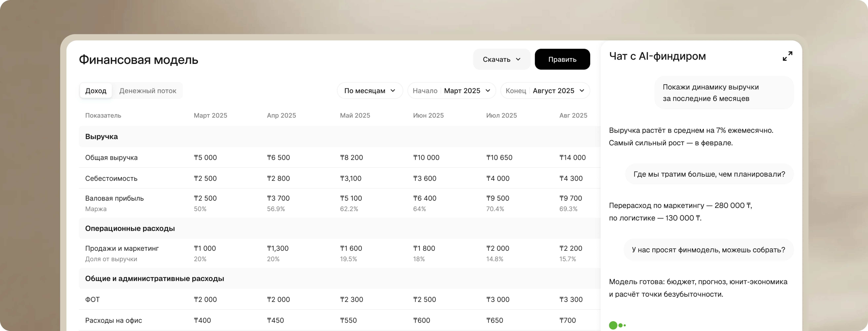Click the Править edit button
Screen dimensions: 868x331
562,59
